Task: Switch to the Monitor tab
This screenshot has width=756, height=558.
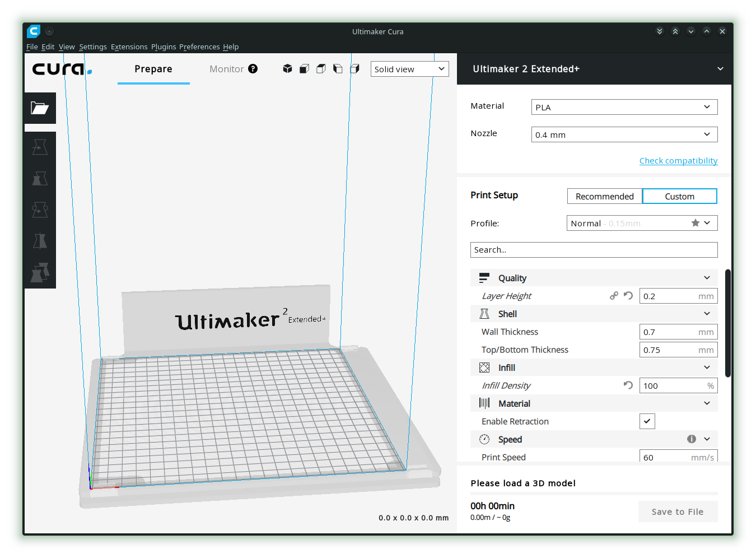Action: (226, 69)
